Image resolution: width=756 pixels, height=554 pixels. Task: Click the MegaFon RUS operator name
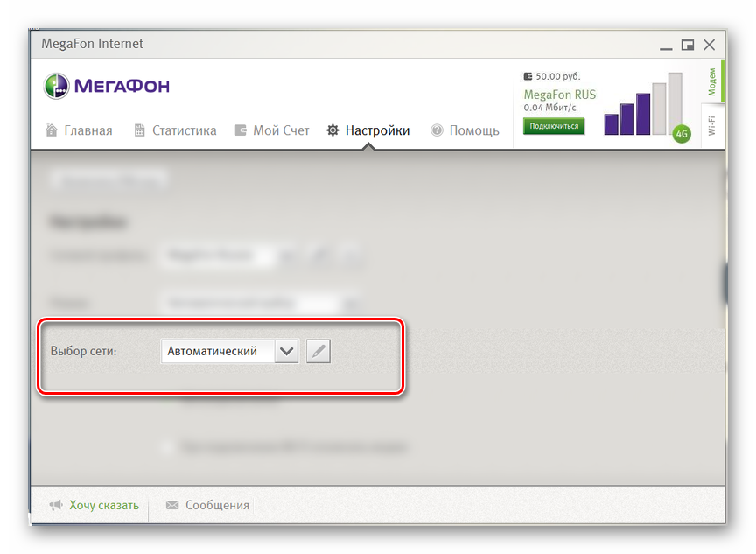pyautogui.click(x=560, y=94)
